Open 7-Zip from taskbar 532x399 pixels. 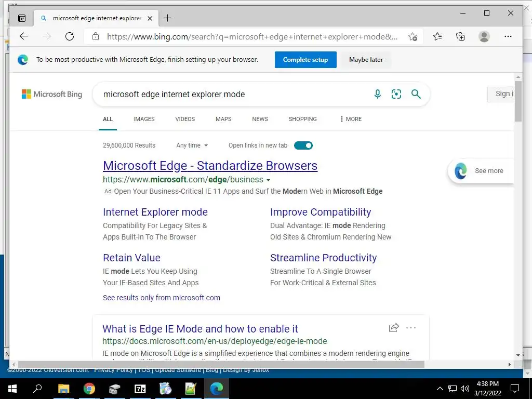click(x=140, y=389)
